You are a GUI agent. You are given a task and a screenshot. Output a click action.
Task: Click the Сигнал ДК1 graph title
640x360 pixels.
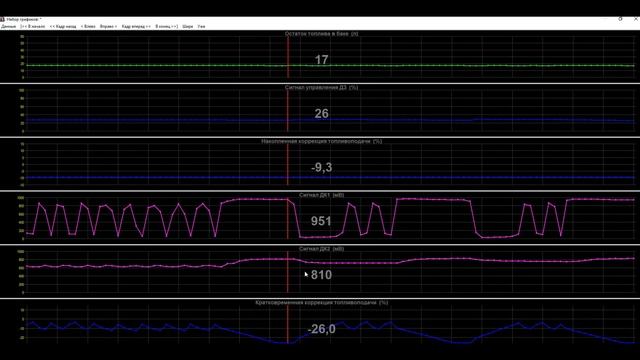322,195
